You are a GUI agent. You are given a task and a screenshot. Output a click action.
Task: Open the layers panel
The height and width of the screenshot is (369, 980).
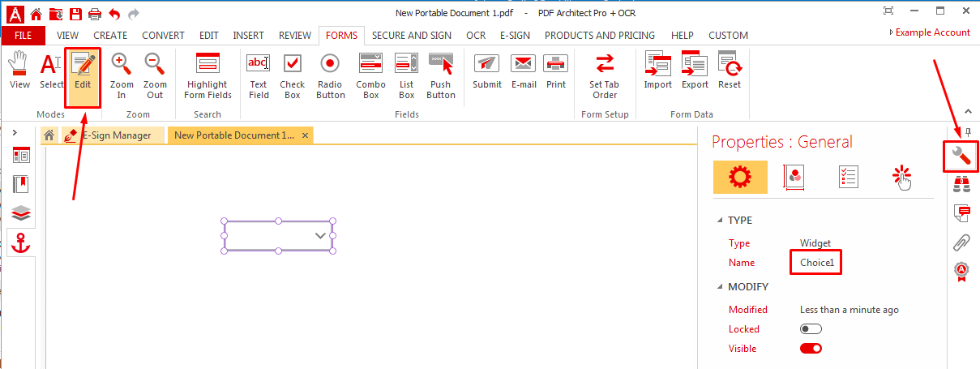click(21, 213)
